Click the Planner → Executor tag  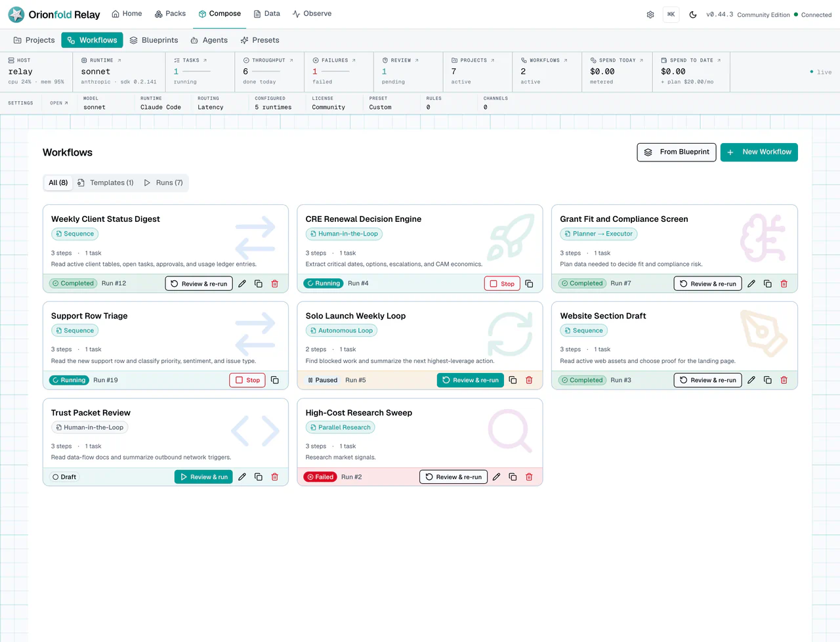pyautogui.click(x=598, y=234)
